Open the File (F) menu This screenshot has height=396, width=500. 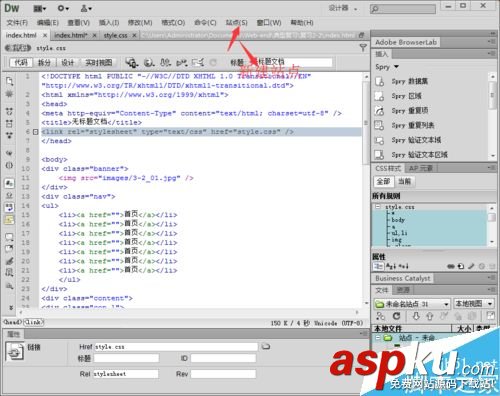point(17,23)
